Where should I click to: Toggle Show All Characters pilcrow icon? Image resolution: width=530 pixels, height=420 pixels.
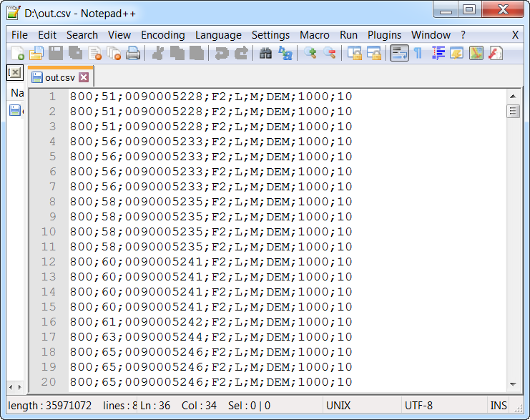(418, 54)
